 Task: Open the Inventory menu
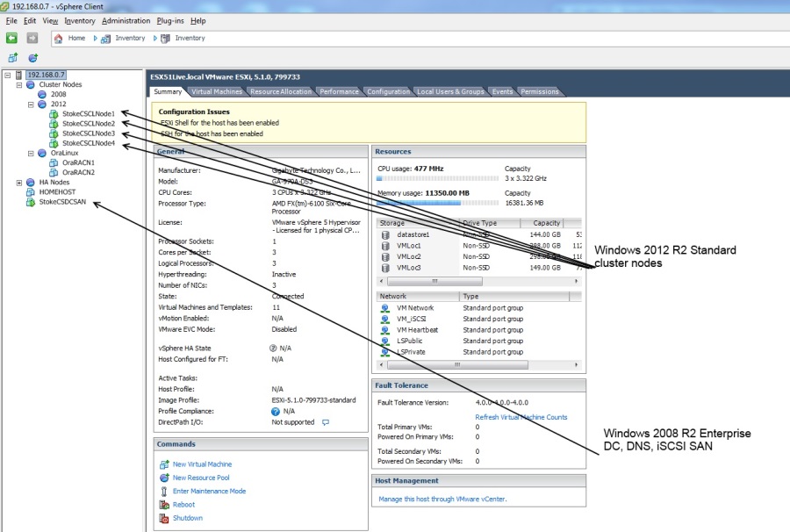(x=80, y=21)
